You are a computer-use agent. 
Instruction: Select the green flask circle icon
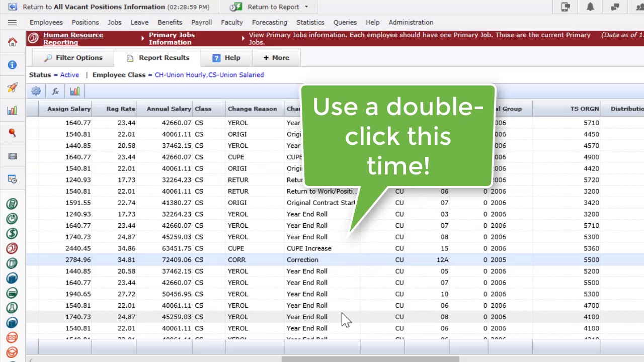12,308
